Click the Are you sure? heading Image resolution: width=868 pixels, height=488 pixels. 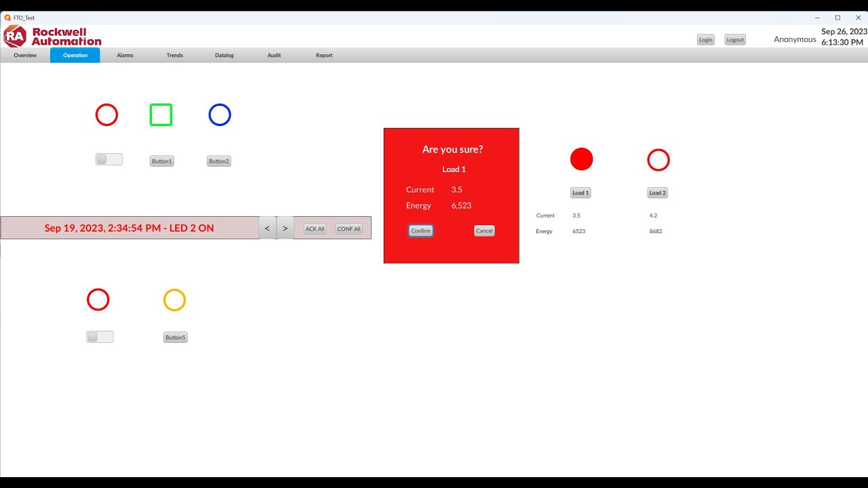452,149
